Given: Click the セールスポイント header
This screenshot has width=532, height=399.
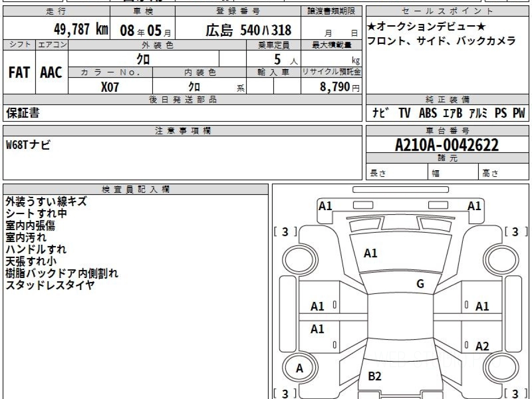Looking at the screenshot, I should click(x=448, y=12).
